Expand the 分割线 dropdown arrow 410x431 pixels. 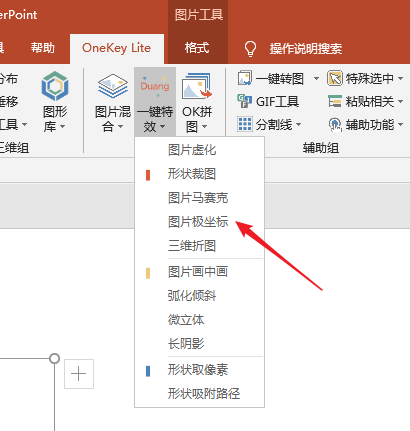click(298, 125)
